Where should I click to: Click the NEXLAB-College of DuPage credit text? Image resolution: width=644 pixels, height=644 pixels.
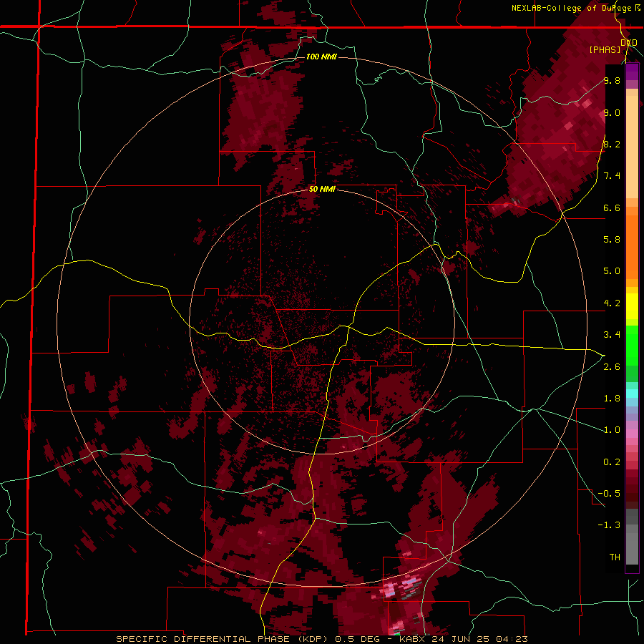pos(571,8)
